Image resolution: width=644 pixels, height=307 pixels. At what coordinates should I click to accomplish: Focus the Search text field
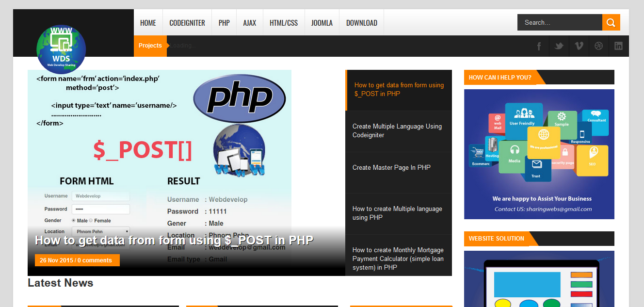coord(560,22)
